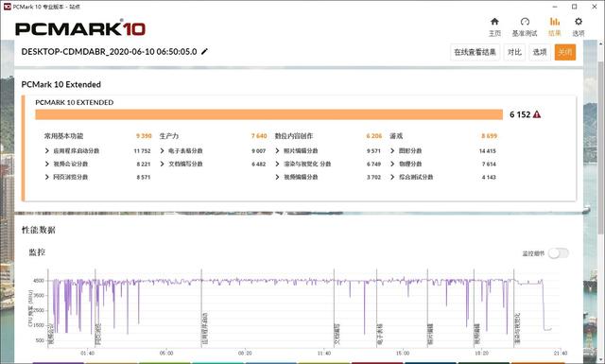The width and height of the screenshot is (605, 364).
Task: Click the 对比 compare button
Action: point(514,52)
